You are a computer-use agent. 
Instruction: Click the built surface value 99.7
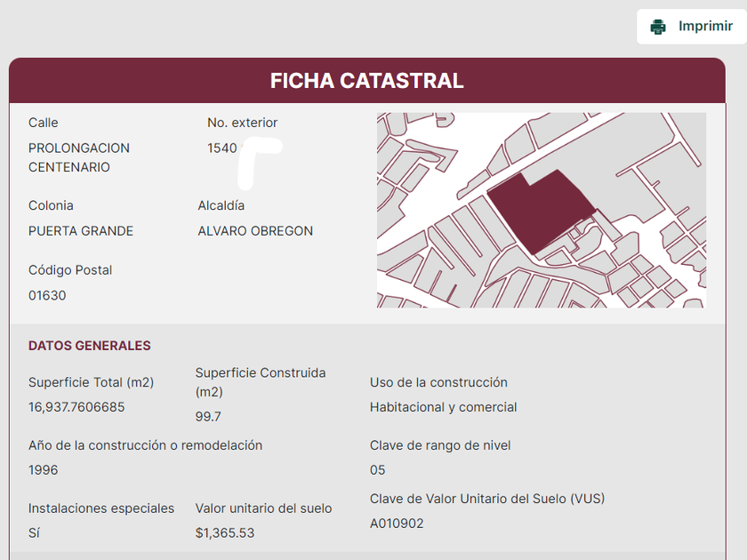coord(208,416)
